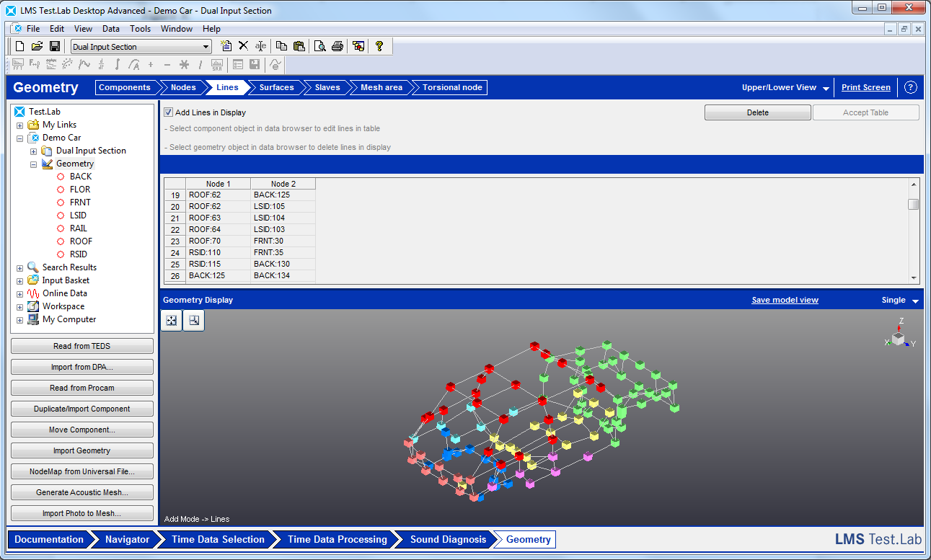The image size is (931, 560).
Task: Open the Time Data Processing workbook tab
Action: click(x=337, y=539)
